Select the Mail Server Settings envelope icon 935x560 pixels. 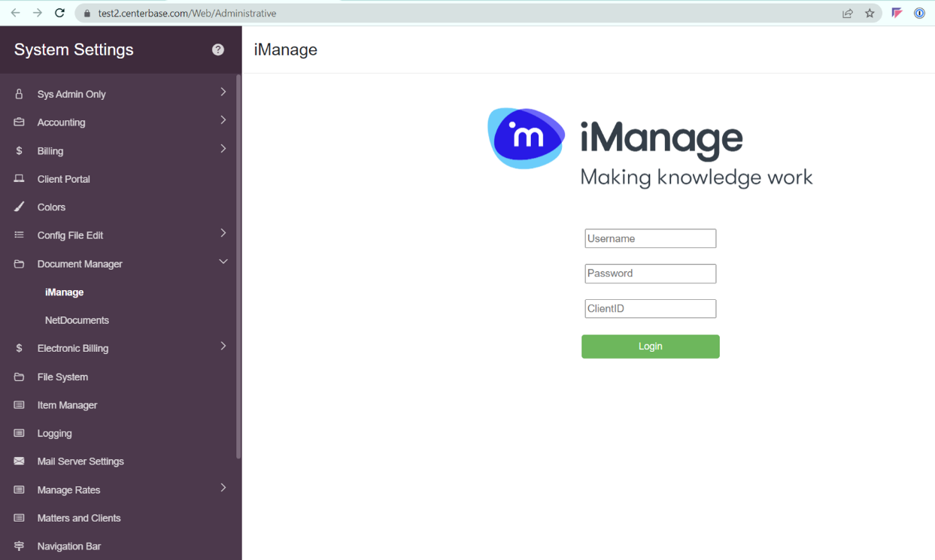coord(19,461)
